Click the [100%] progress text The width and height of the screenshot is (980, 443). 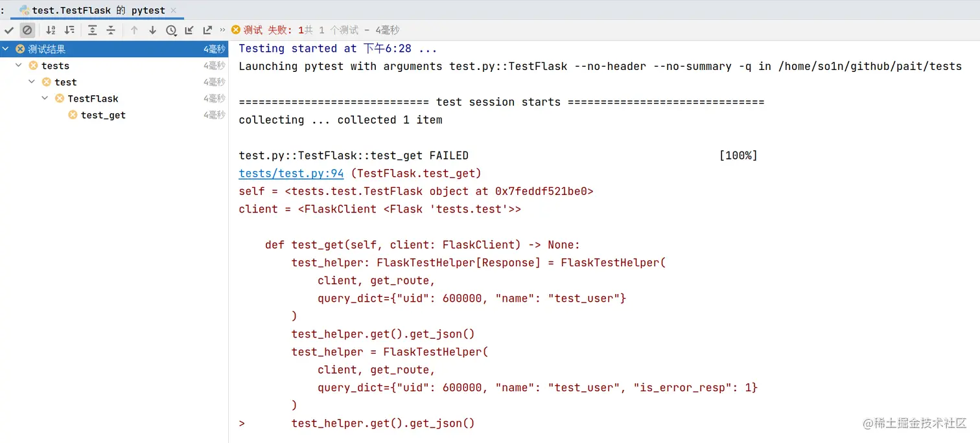(x=738, y=155)
